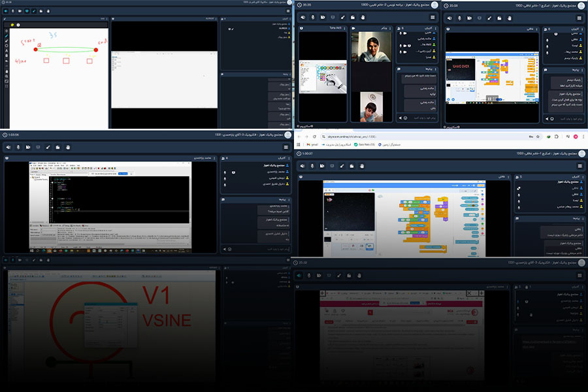This screenshot has height=392, width=588.
Task: Pause the shared Scratch video in 35:08 session
Action: [488, 98]
